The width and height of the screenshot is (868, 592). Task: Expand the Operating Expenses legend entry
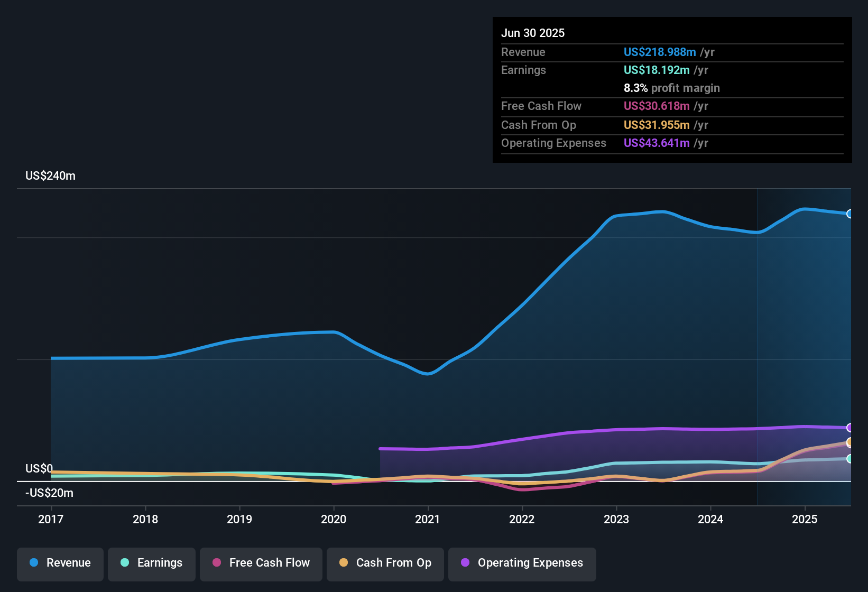pyautogui.click(x=522, y=564)
